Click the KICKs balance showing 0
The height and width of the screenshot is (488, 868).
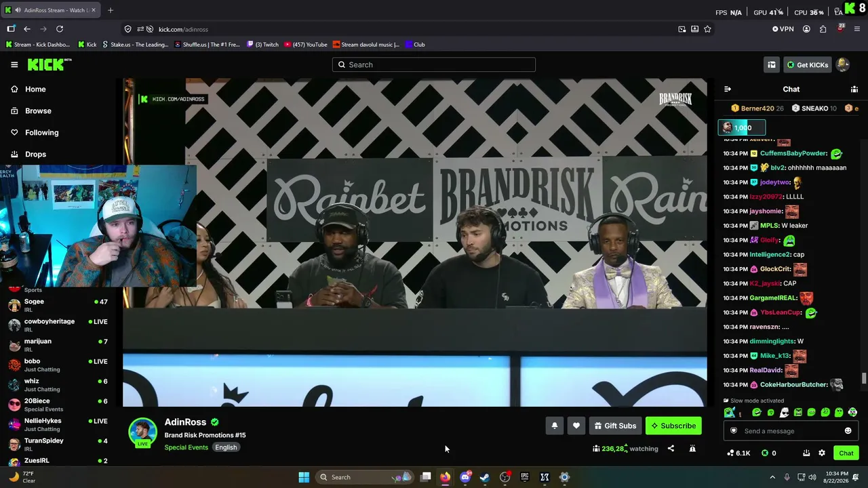pos(768,453)
